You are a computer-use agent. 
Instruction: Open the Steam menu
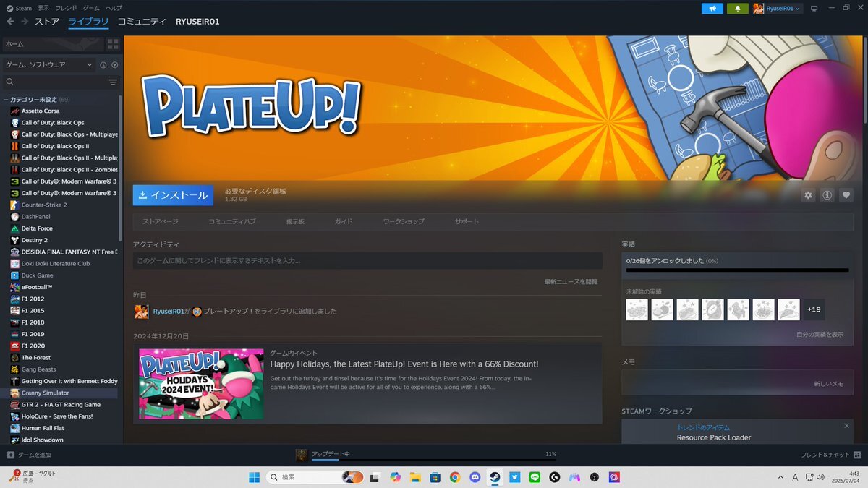pos(20,8)
